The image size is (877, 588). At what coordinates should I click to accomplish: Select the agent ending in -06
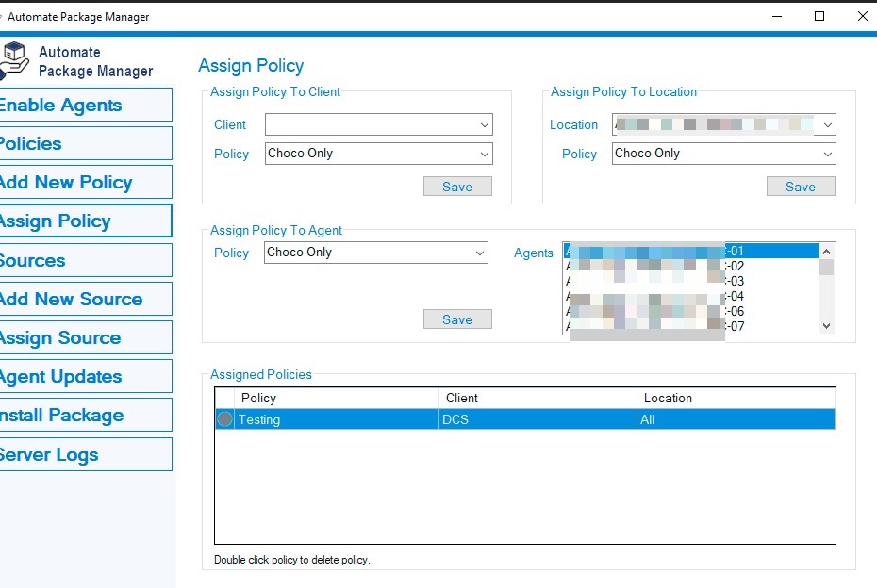click(690, 311)
